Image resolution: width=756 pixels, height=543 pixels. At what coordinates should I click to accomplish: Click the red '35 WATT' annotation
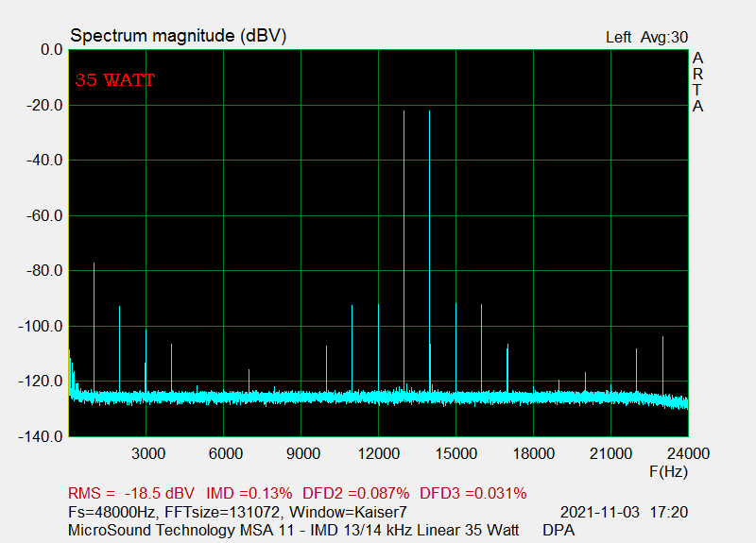point(114,80)
